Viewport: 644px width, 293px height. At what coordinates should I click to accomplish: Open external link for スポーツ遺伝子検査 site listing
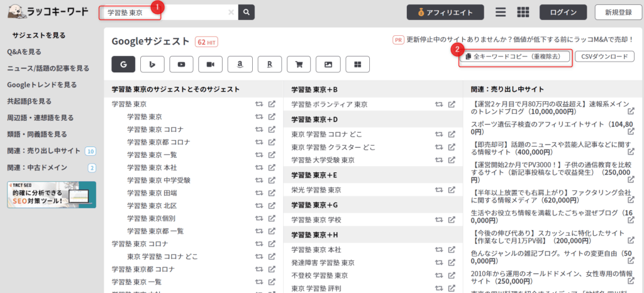(631, 132)
